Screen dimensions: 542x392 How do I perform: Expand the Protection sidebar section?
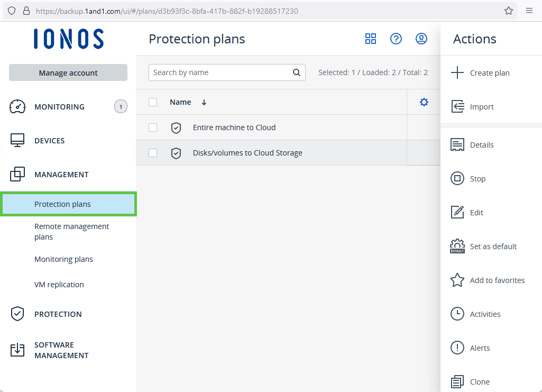(x=58, y=314)
